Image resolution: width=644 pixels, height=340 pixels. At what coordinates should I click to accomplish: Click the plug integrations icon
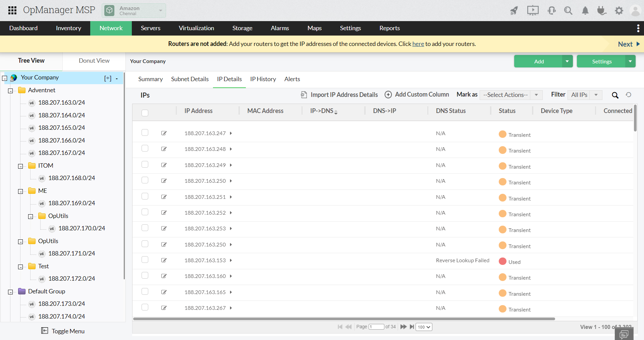[602, 11]
